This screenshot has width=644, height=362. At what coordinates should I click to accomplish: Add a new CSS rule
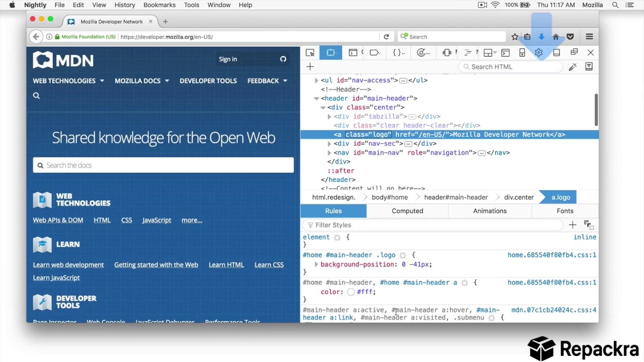573,225
